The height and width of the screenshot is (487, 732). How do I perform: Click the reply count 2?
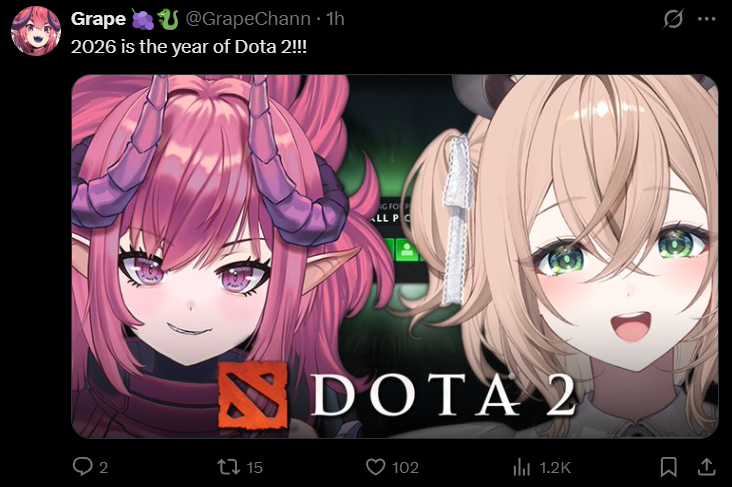(104, 467)
